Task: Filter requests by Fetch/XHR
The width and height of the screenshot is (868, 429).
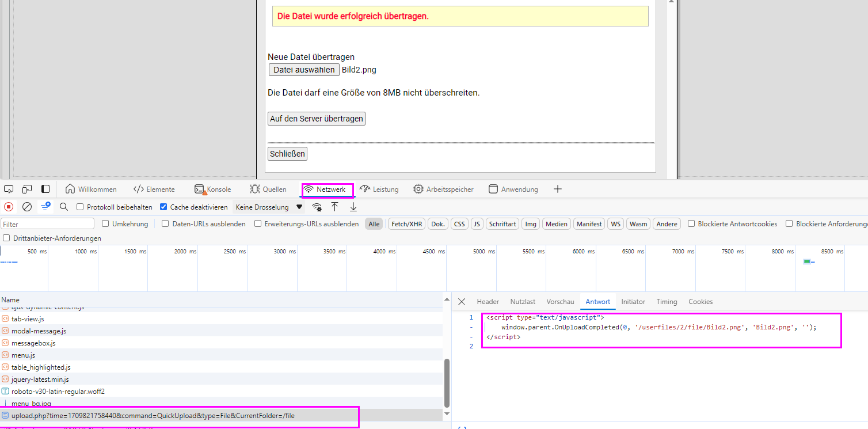Action: click(407, 224)
